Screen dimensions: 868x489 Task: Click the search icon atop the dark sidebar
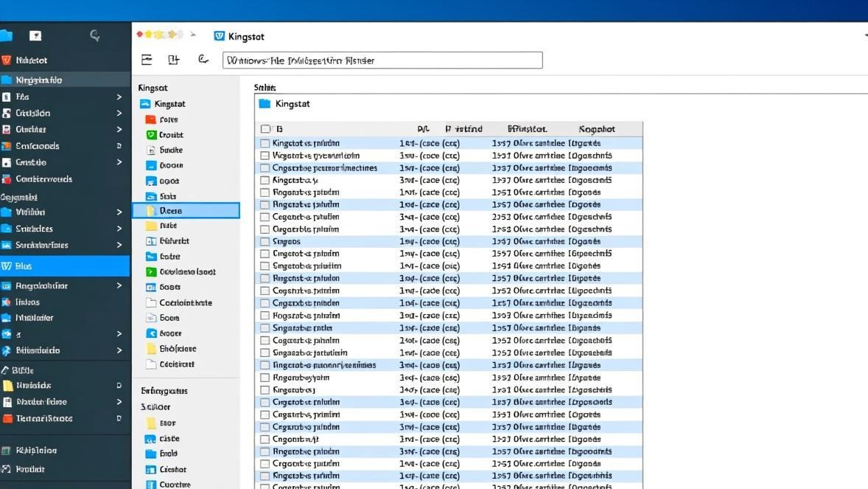click(x=94, y=36)
